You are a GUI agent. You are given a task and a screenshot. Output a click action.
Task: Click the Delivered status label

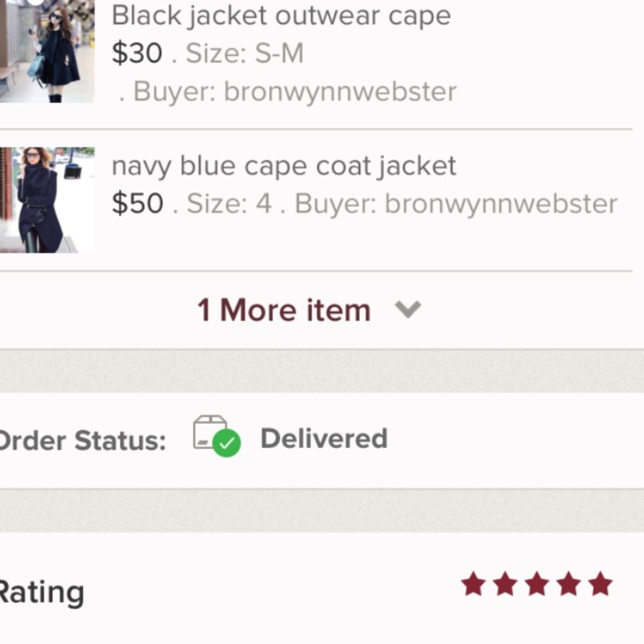[323, 439]
